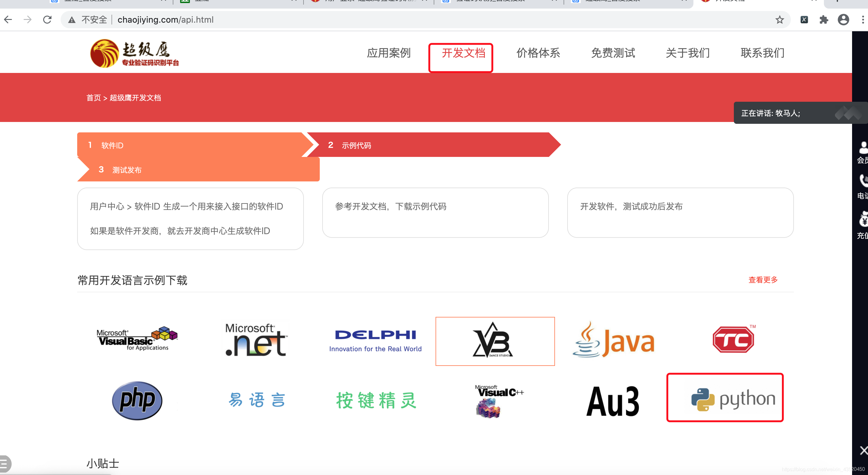This screenshot has width=868, height=475.
Task: Select the Delphi example logo
Action: pos(376,340)
